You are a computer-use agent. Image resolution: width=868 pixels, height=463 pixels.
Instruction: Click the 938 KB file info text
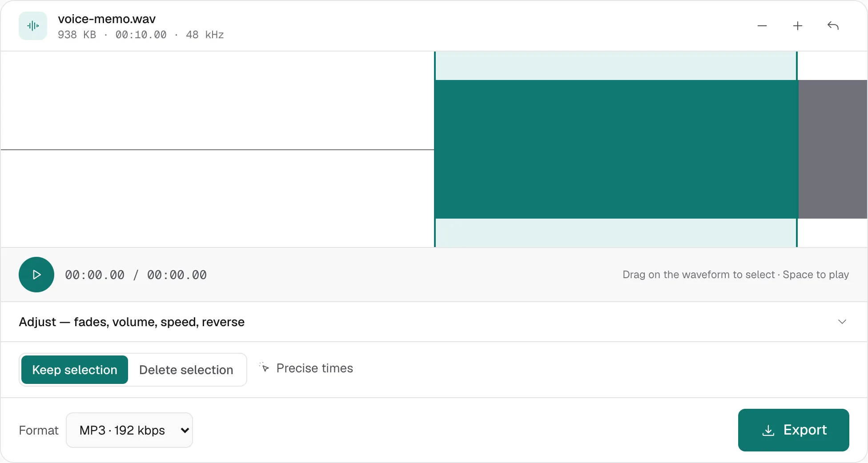tap(141, 35)
